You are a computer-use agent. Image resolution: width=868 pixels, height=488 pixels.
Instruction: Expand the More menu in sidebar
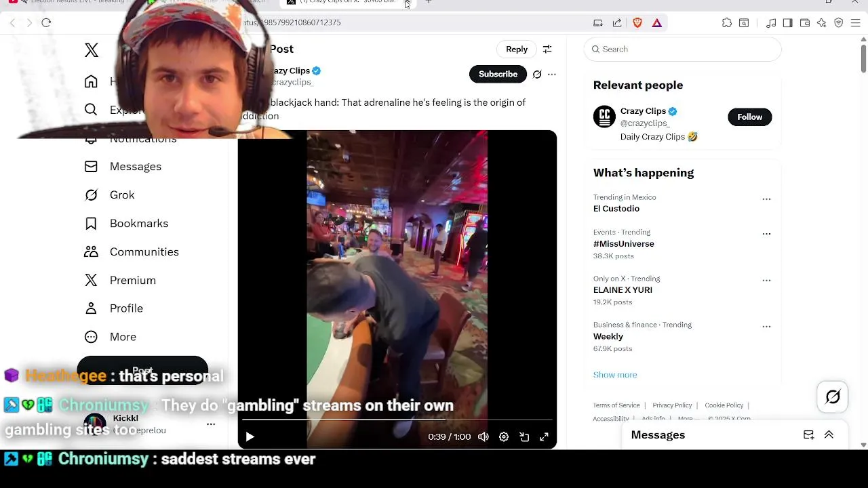click(x=110, y=337)
